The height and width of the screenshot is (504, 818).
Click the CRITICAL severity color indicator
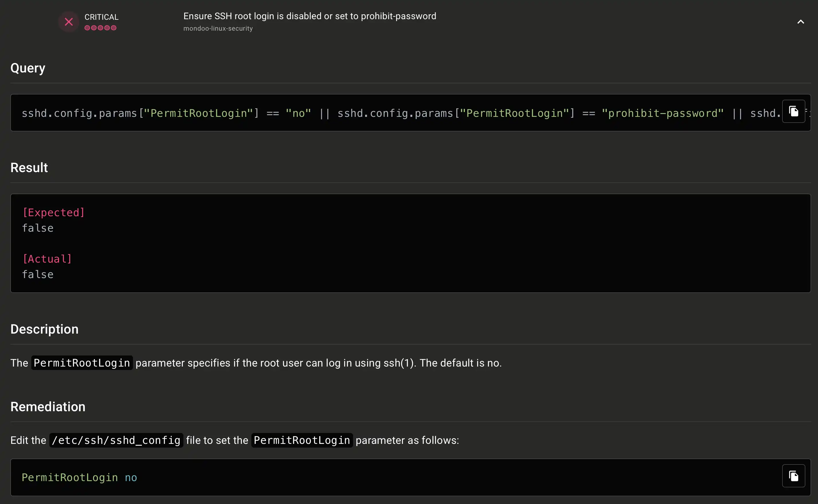pyautogui.click(x=101, y=27)
